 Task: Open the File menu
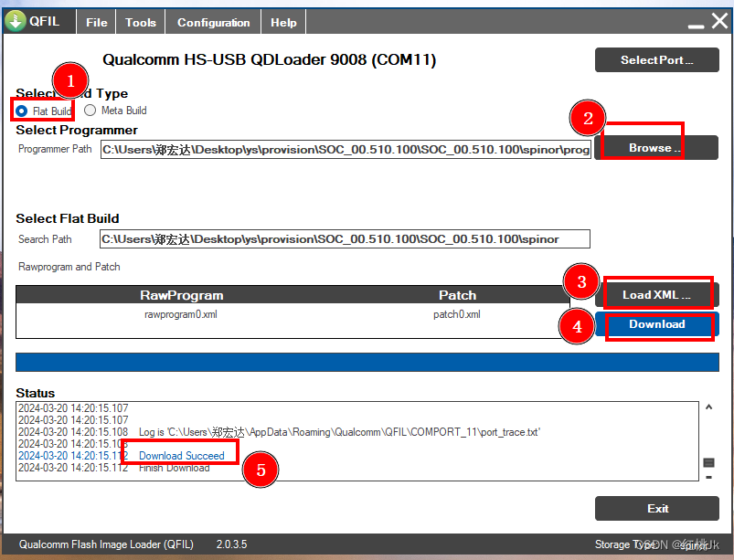[96, 23]
